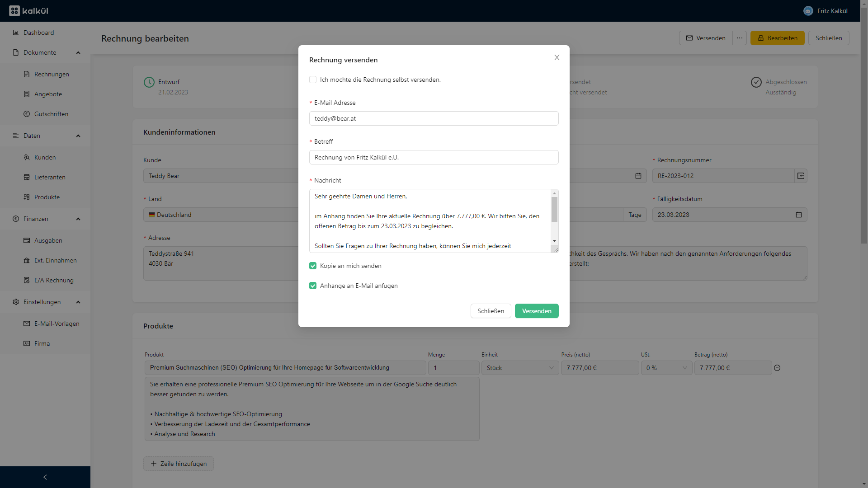Click the calendar icon in Fälligkeitsdatum field

tap(798, 215)
